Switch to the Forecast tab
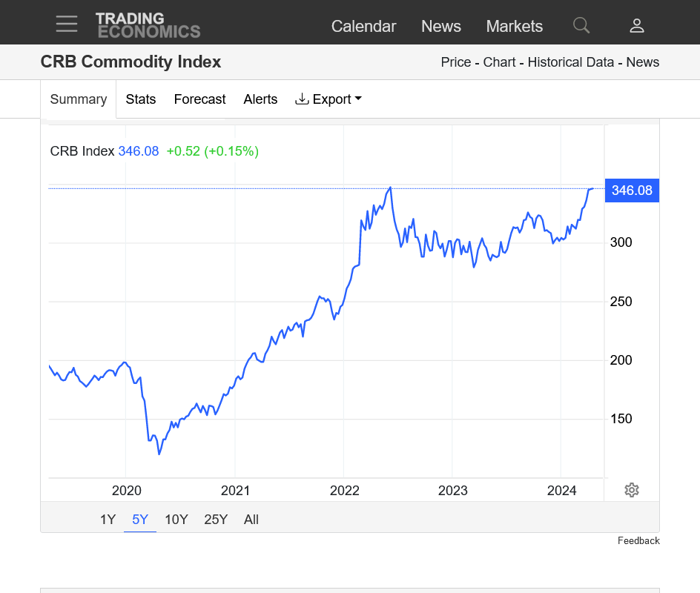This screenshot has height=593, width=700. coord(199,99)
